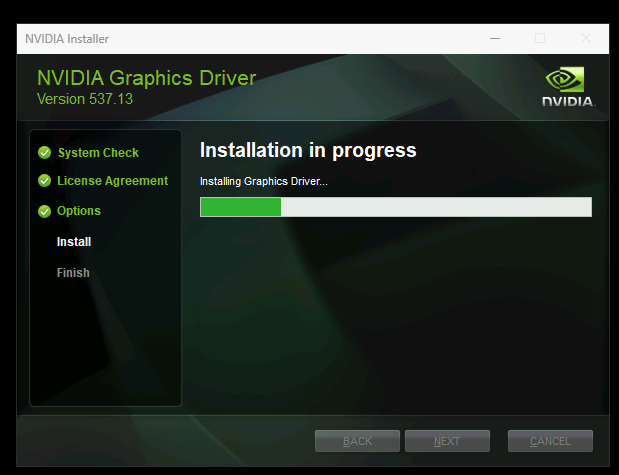Screen dimensions: 619x475
Task: Click the green checkmark beside License Agreement
Action: (45, 181)
